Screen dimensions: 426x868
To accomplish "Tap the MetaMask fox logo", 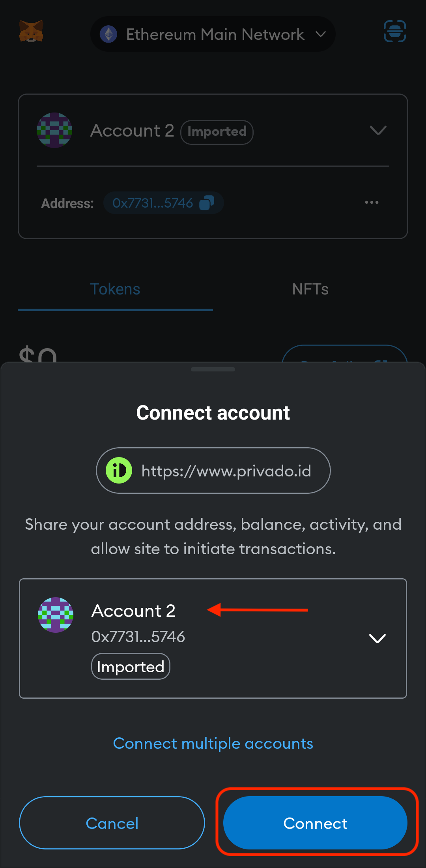I will click(31, 32).
